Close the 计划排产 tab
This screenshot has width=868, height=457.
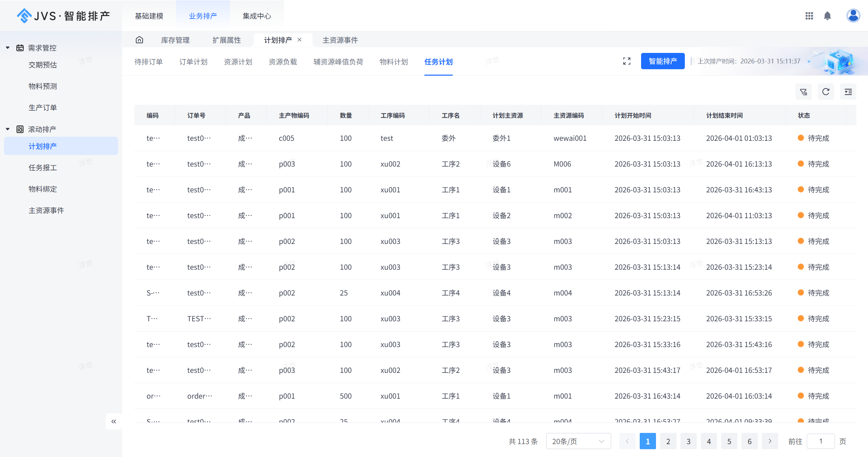[x=300, y=40]
